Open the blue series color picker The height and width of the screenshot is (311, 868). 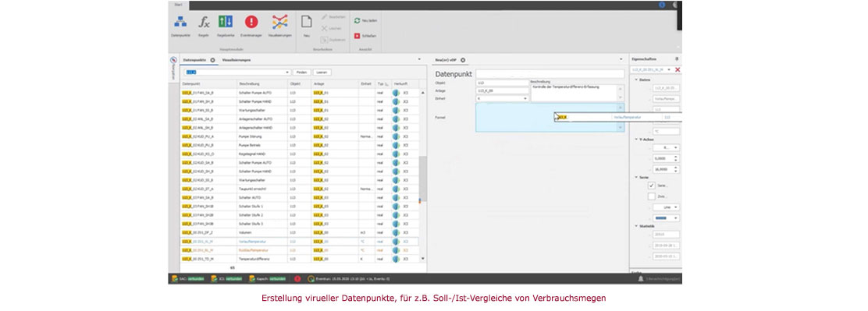667,218
